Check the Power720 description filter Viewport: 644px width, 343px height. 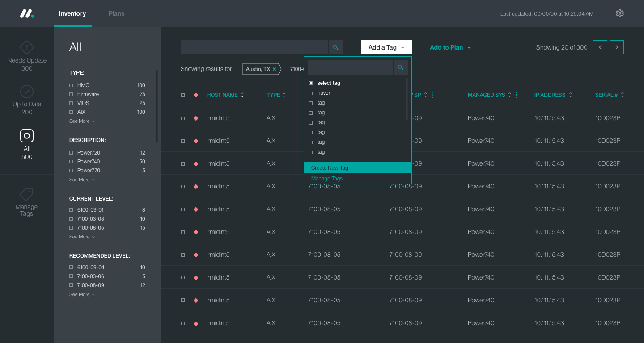tap(71, 153)
